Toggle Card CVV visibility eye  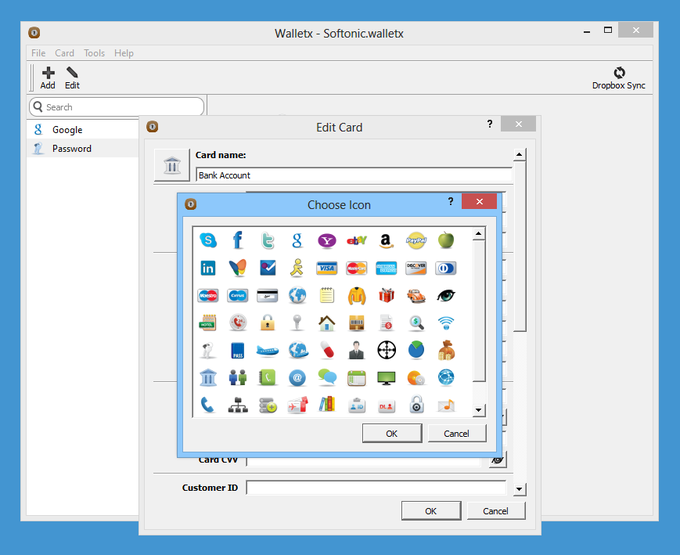pos(498,460)
